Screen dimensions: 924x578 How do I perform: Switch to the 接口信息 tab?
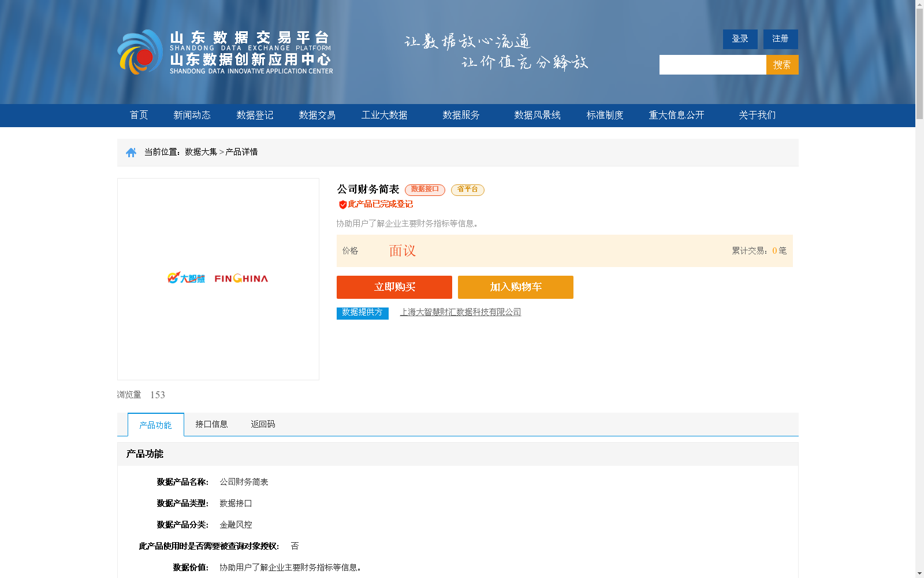(x=211, y=424)
